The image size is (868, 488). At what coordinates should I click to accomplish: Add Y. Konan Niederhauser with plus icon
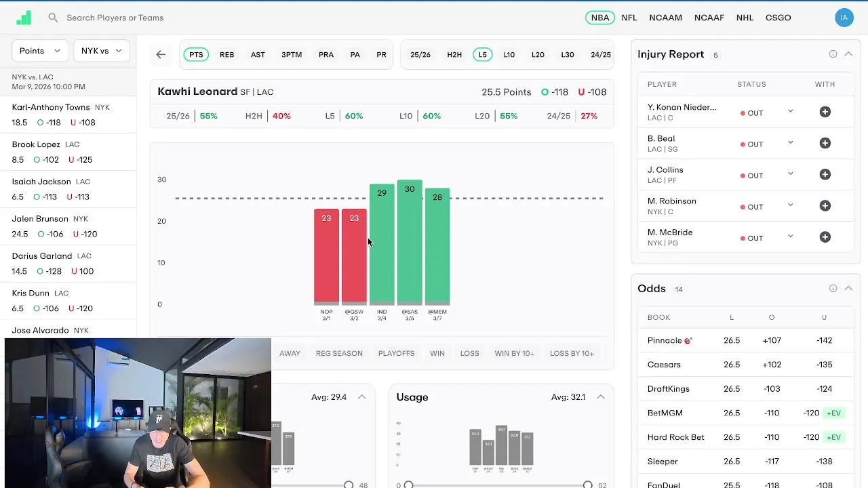pyautogui.click(x=825, y=112)
